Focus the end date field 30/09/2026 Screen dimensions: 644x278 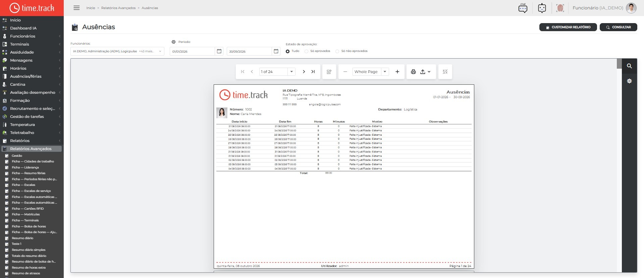[249, 51]
